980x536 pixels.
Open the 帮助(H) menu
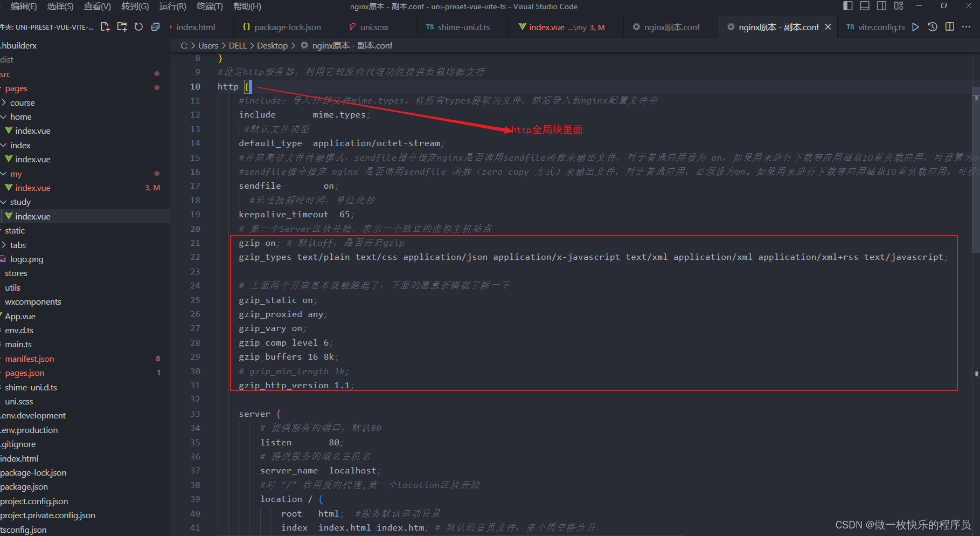coord(247,6)
